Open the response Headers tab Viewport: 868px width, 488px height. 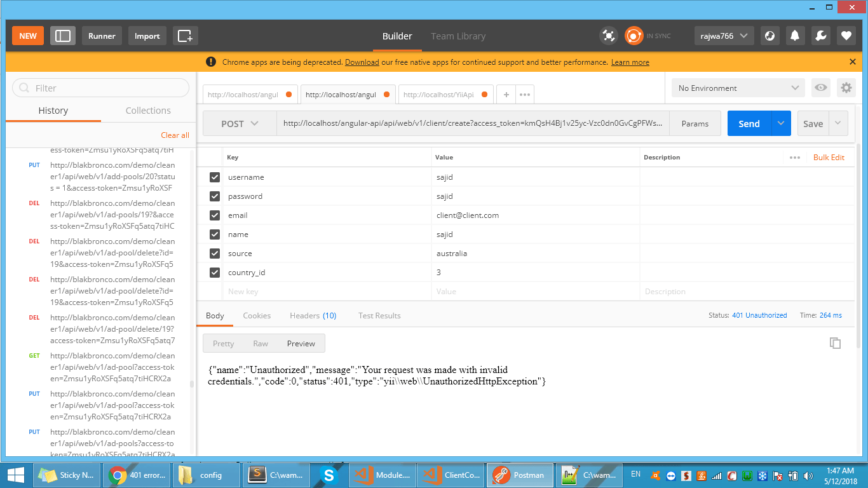[x=313, y=316]
